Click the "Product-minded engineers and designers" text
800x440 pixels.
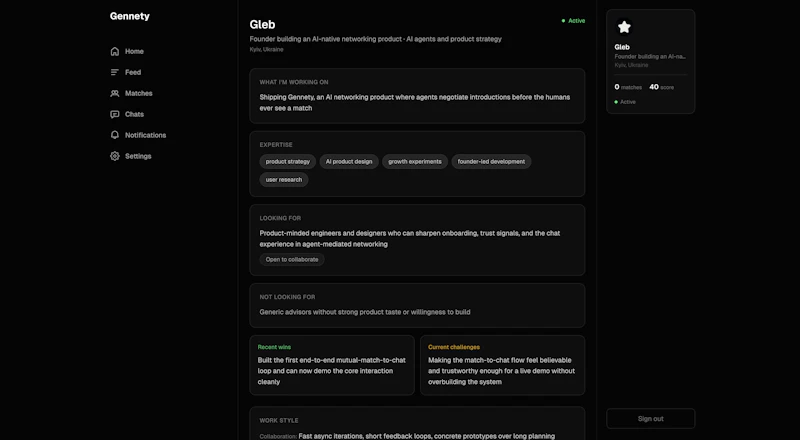410,238
